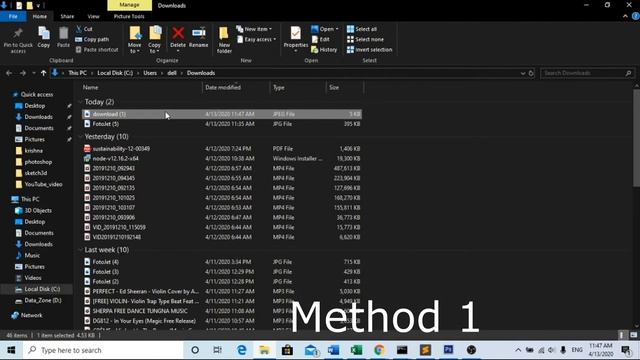
Task: Click the taskbar search box
Action: [x=103, y=350]
